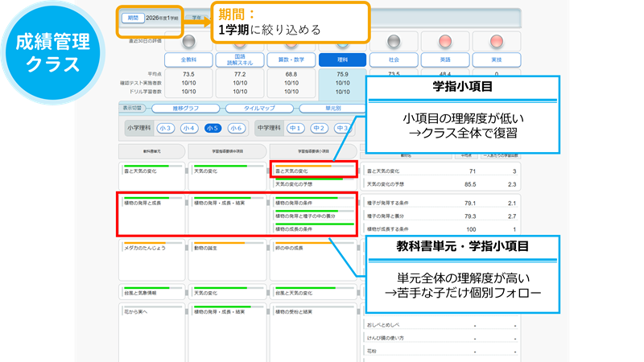Select grade 小6 under 小学理科
Viewport: 644px width, 362px height.
[x=236, y=128]
